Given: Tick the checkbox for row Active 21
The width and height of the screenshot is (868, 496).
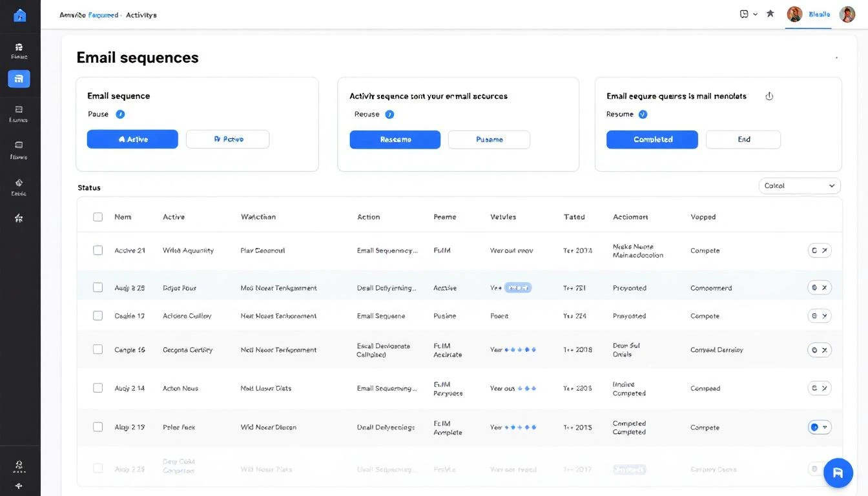Looking at the screenshot, I should tap(98, 250).
